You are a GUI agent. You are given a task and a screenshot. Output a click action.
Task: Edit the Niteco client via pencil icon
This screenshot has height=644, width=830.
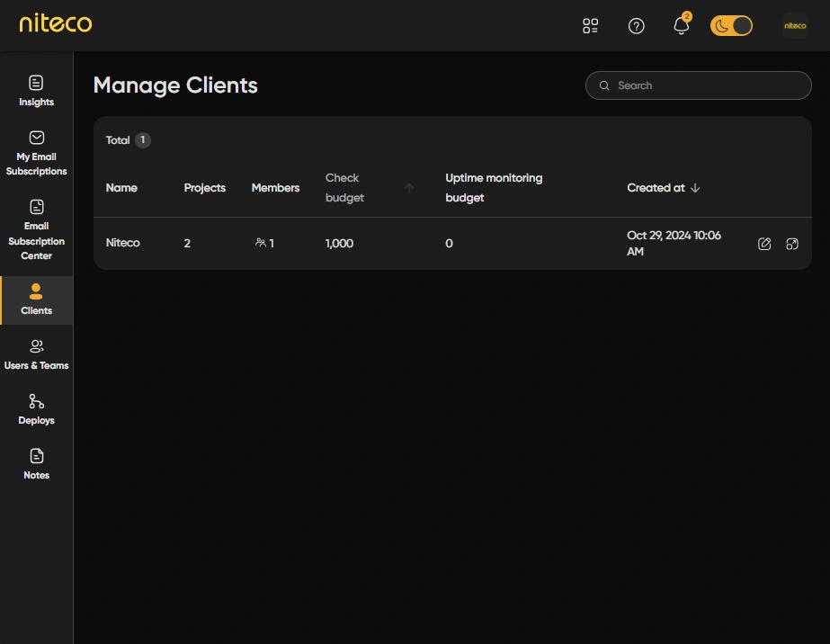[x=764, y=244]
